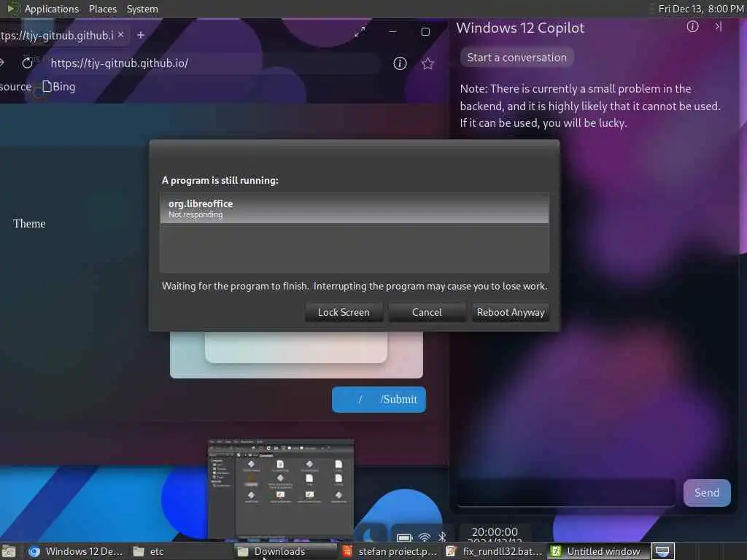Switch to stefan proiect.p... taskbar item
Viewport: 747px width, 560px height.
click(x=390, y=551)
